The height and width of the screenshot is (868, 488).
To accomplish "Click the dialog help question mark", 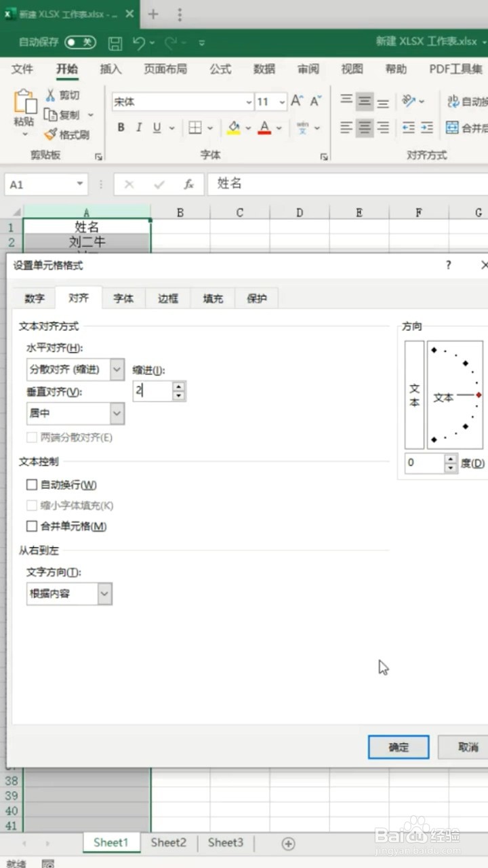I will pyautogui.click(x=448, y=265).
